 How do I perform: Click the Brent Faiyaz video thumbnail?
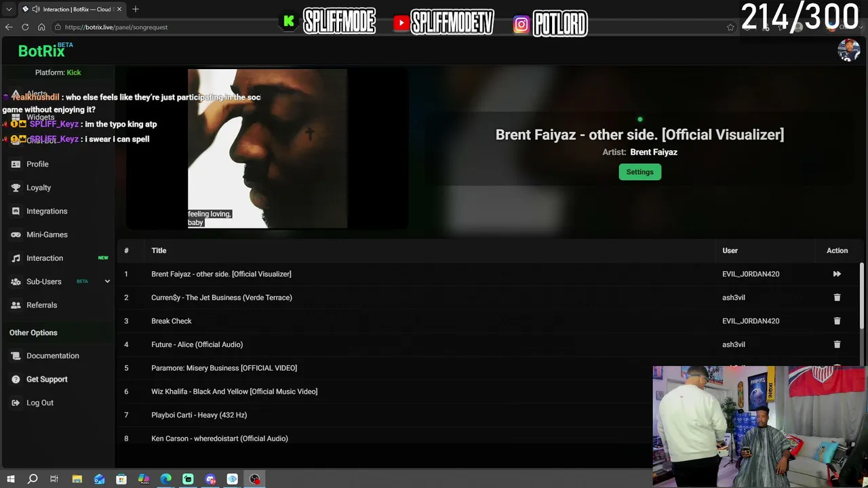(x=267, y=148)
